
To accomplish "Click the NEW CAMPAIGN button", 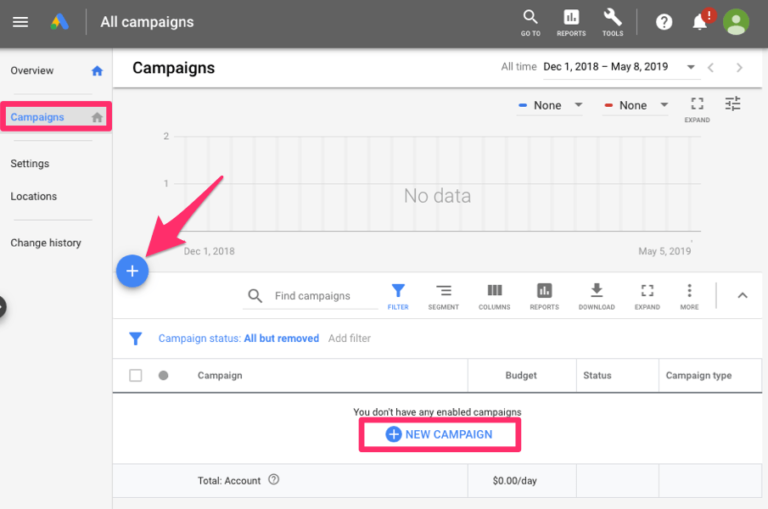I will pyautogui.click(x=439, y=435).
